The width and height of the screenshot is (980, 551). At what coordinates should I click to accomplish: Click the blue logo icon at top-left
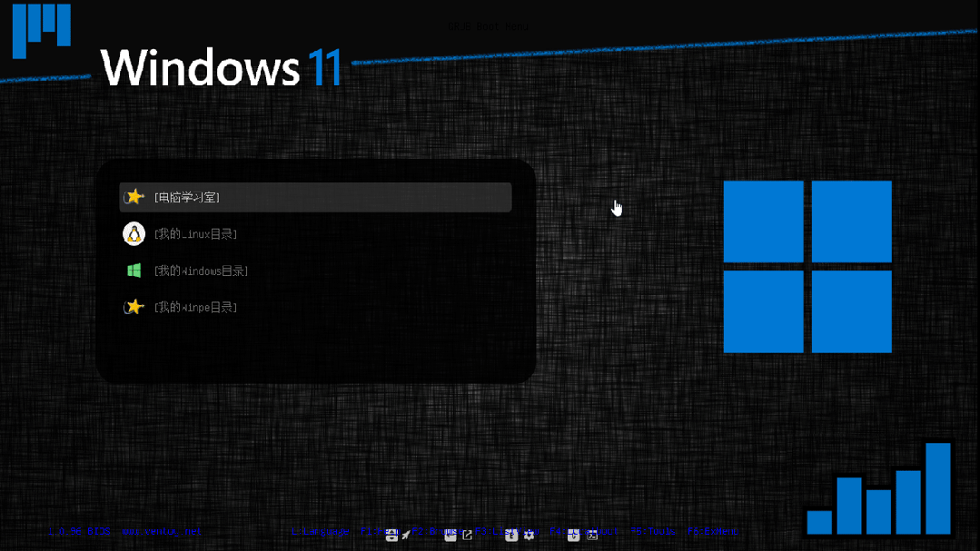coord(42,31)
